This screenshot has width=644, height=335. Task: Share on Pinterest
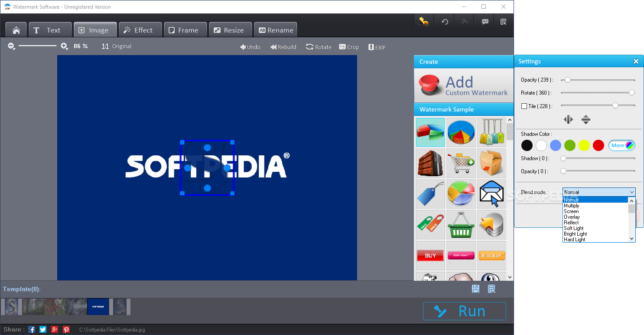pos(66,329)
